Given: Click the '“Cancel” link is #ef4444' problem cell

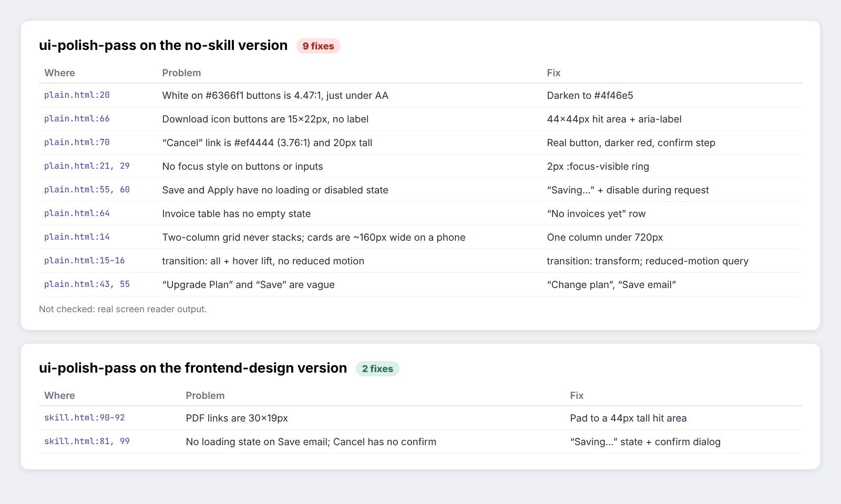Looking at the screenshot, I should click(267, 143).
